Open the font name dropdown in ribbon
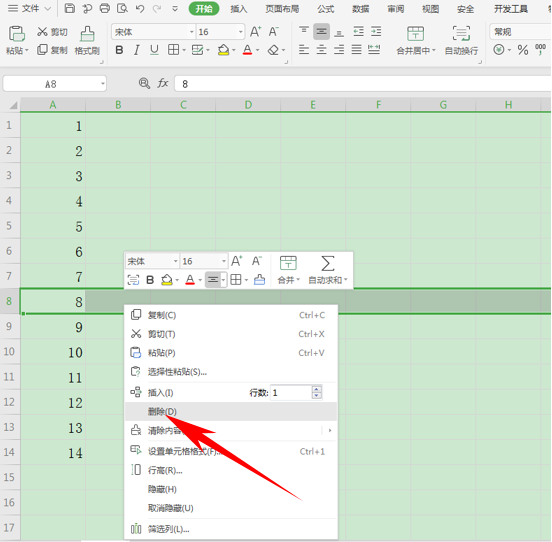The image size is (552, 542). pos(192,32)
